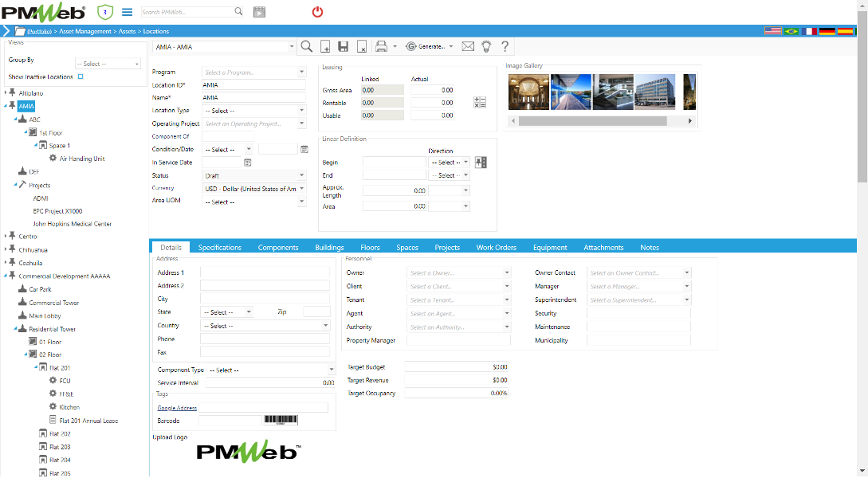
Task: Select the United States flag language
Action: pyautogui.click(x=773, y=31)
